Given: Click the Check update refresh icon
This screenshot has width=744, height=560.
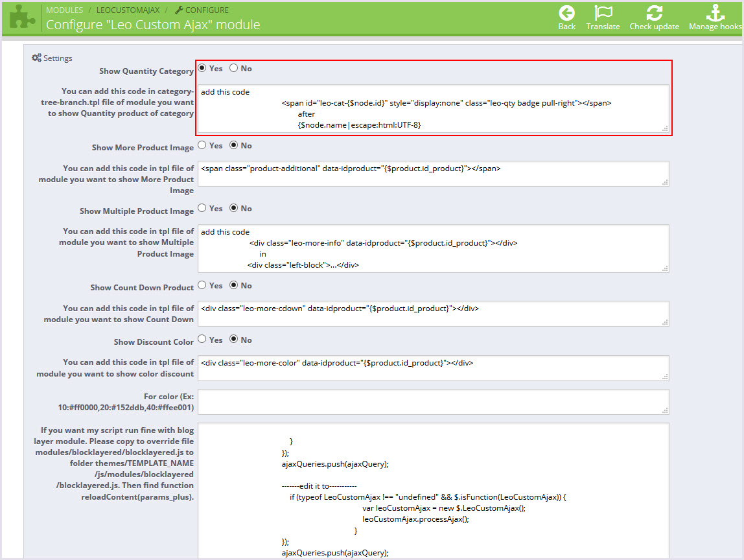Looking at the screenshot, I should point(655,13).
